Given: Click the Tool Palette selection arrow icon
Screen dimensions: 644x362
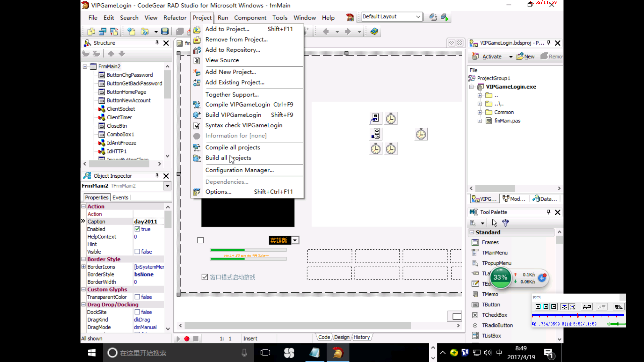Looking at the screenshot, I should point(494,223).
